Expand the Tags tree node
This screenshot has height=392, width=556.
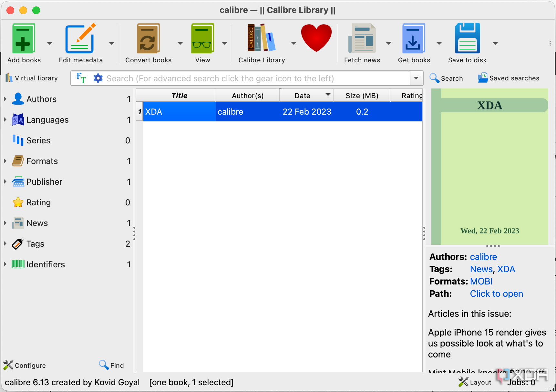[5, 243]
